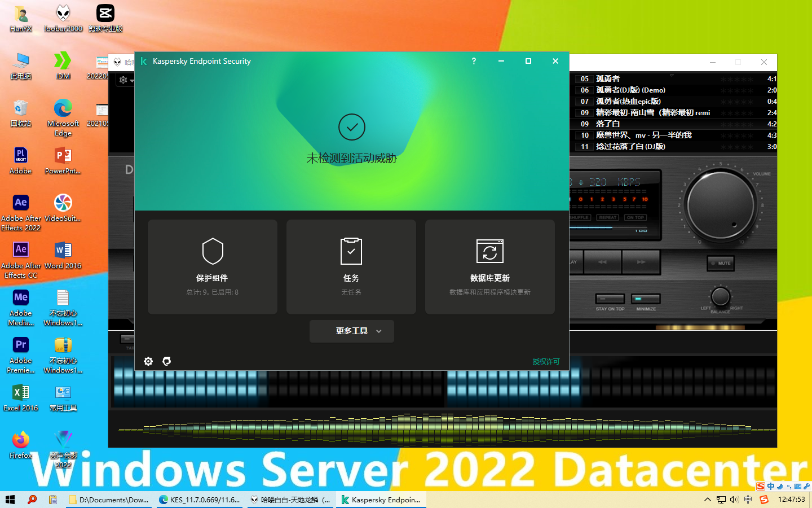Open Firefox desktop shortcut
The width and height of the screenshot is (812, 508).
[21, 445]
